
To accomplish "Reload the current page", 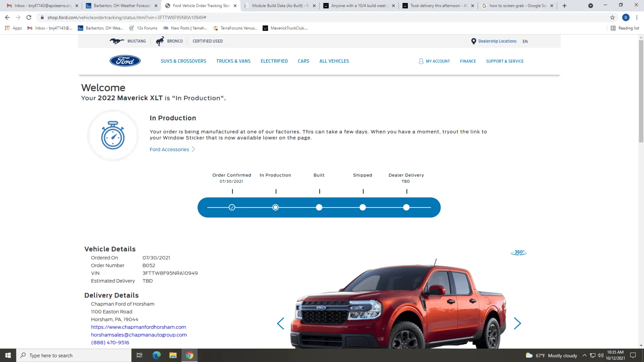I will [x=29, y=17].
